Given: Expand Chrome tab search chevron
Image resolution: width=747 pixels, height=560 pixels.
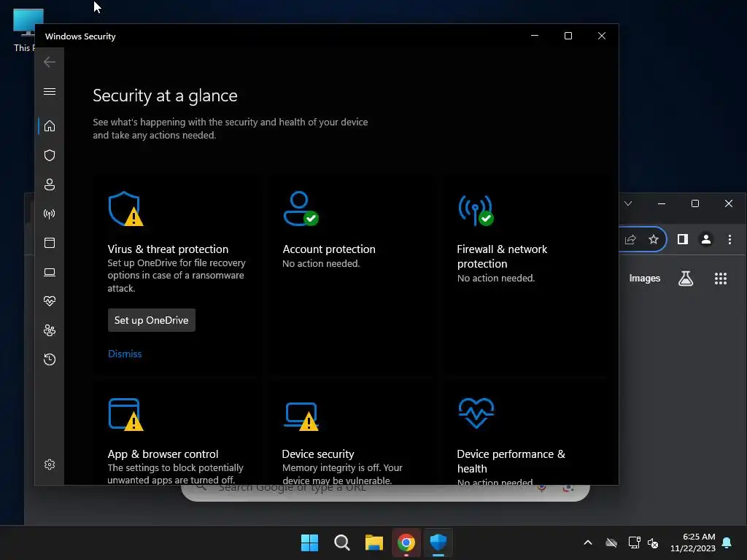Looking at the screenshot, I should [628, 203].
